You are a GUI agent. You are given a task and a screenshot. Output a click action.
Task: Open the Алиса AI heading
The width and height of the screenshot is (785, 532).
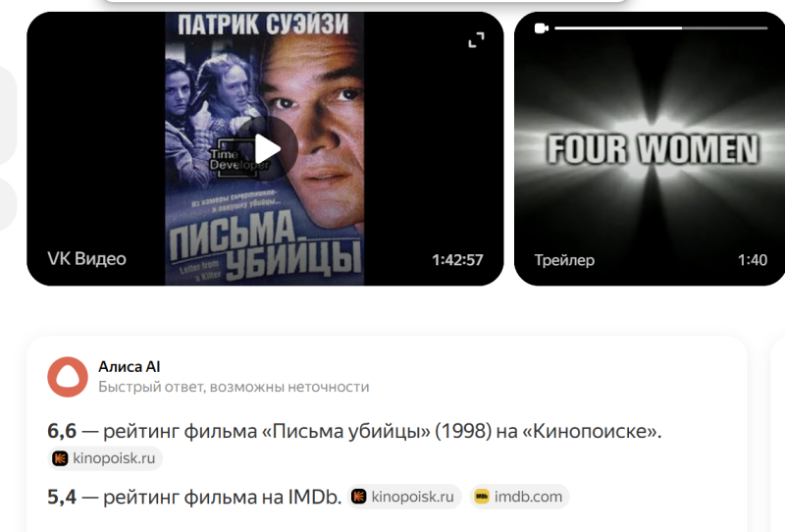[130, 367]
